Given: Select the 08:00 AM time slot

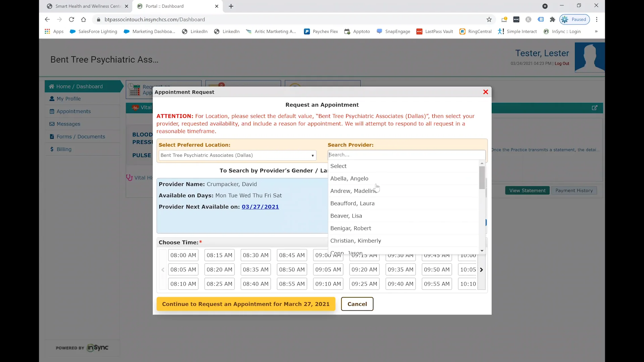Looking at the screenshot, I should [183, 255].
